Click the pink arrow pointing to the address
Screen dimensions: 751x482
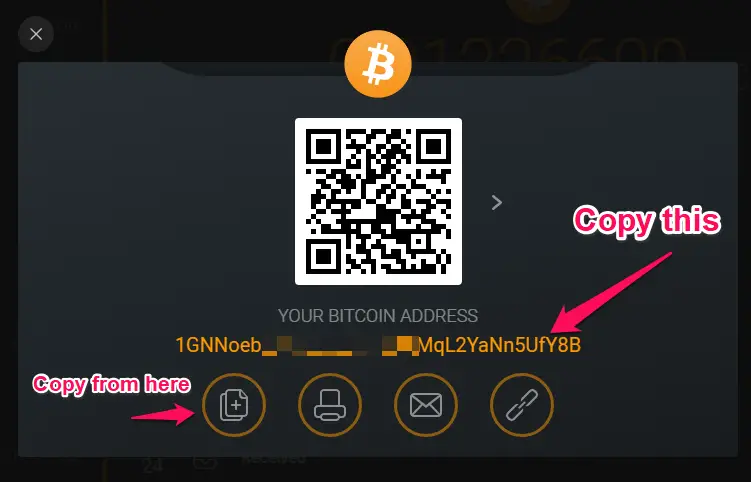612,292
